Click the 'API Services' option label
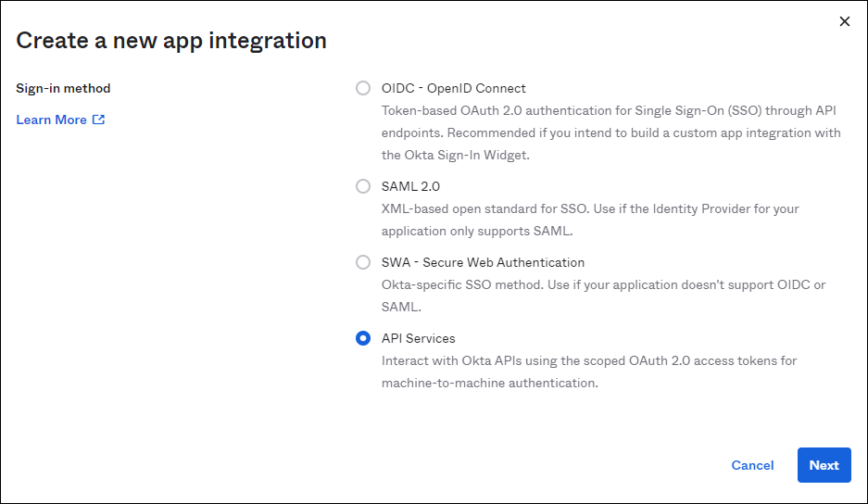 (x=418, y=338)
